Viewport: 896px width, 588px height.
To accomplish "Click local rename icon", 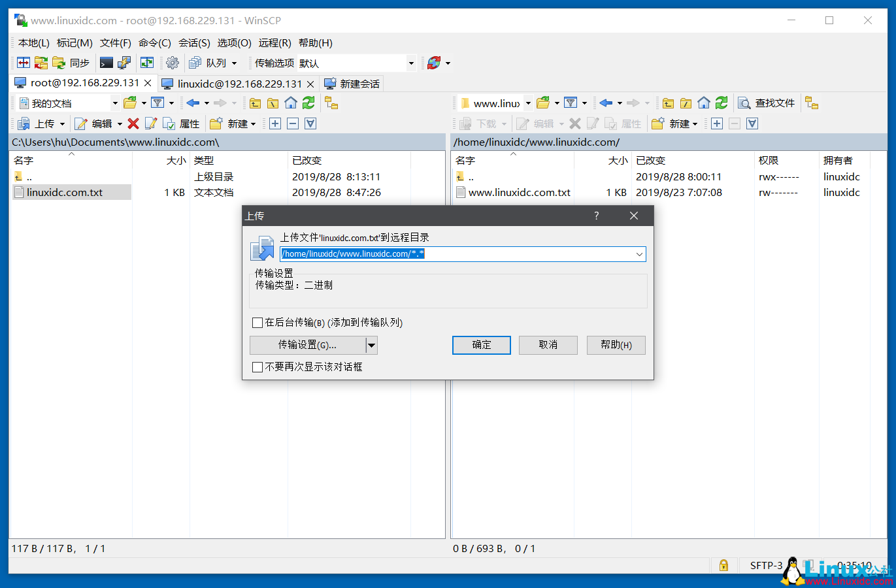I will pos(151,123).
